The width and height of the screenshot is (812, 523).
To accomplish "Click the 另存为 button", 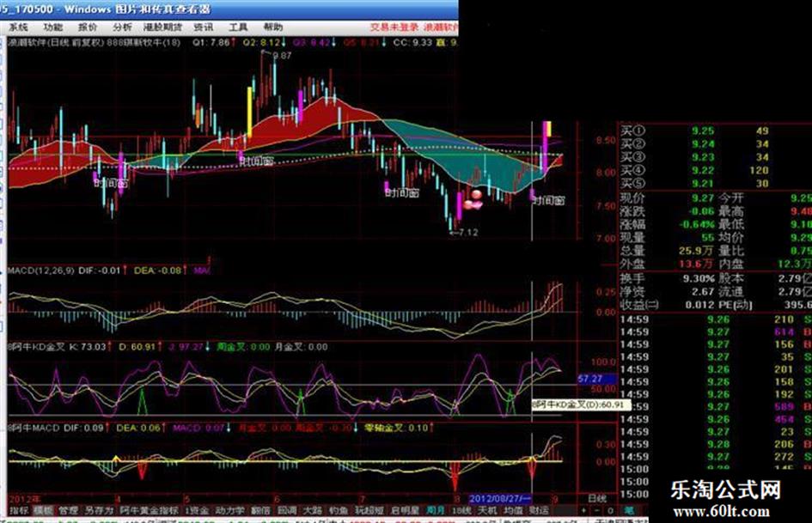I will pos(99,510).
